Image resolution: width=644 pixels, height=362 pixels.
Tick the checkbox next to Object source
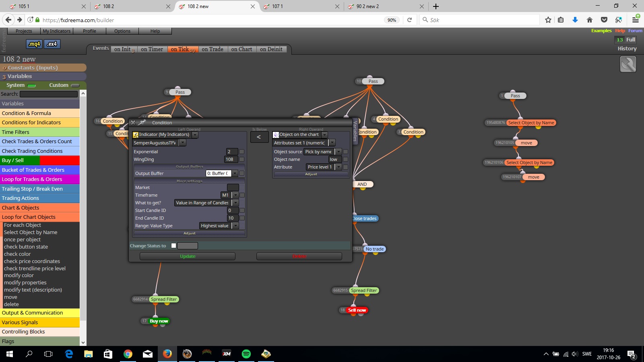(x=346, y=152)
